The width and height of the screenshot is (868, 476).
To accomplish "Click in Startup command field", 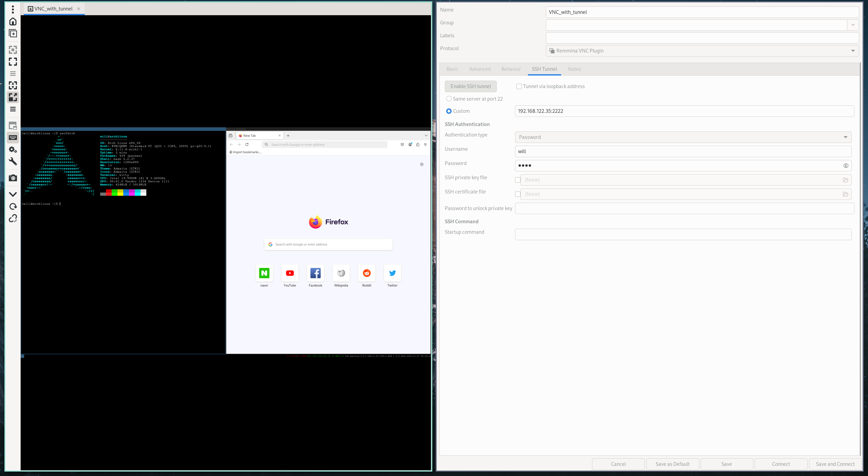I will click(683, 234).
